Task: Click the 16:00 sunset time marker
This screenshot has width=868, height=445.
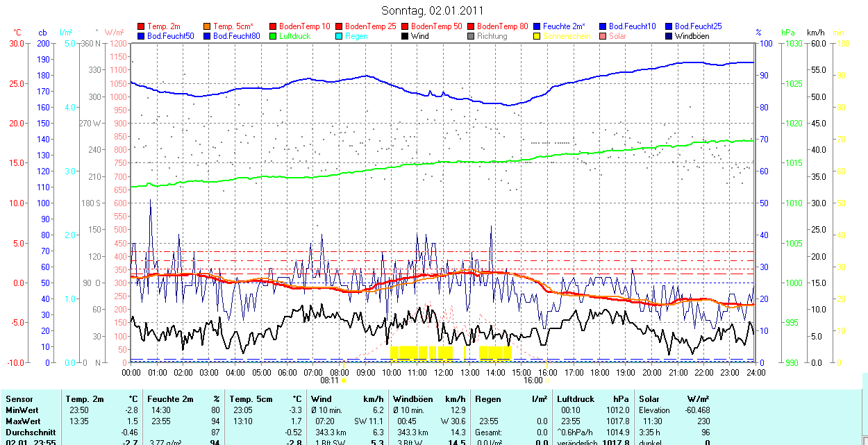Action: (x=533, y=380)
